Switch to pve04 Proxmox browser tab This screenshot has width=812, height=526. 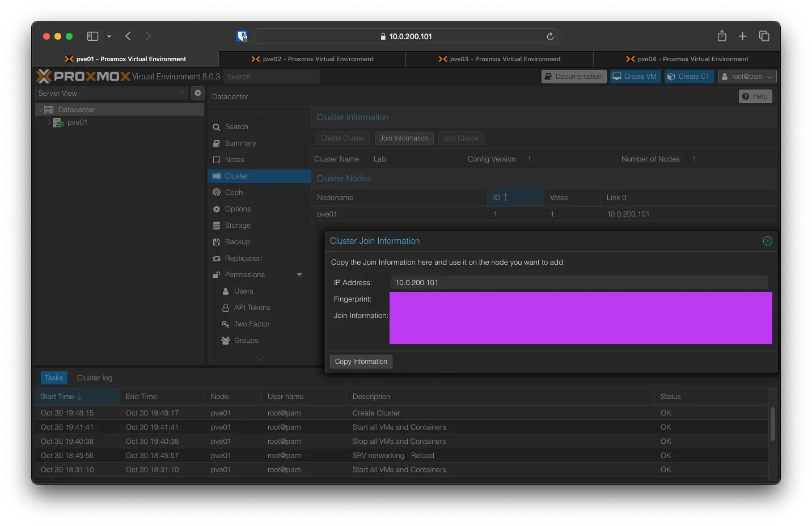687,59
